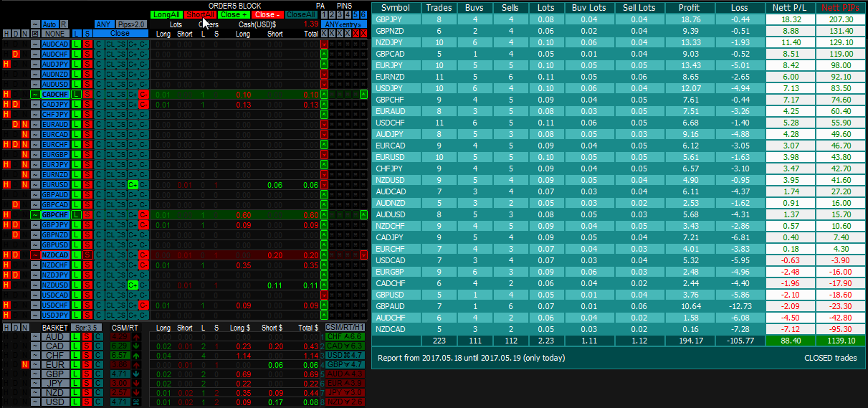
Task: Click the green up arrow beside CHF 6.57
Action: click(x=136, y=356)
